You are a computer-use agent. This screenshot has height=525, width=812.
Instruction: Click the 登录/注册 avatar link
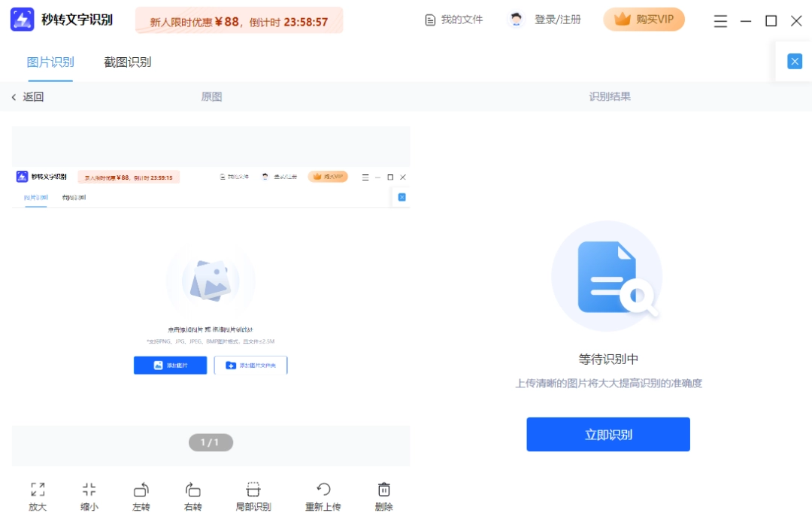546,20
